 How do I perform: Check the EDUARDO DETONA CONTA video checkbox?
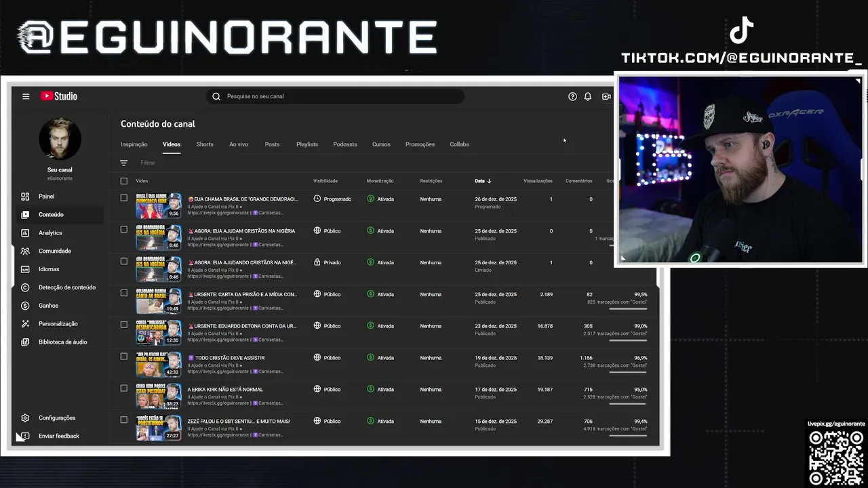pyautogui.click(x=123, y=324)
